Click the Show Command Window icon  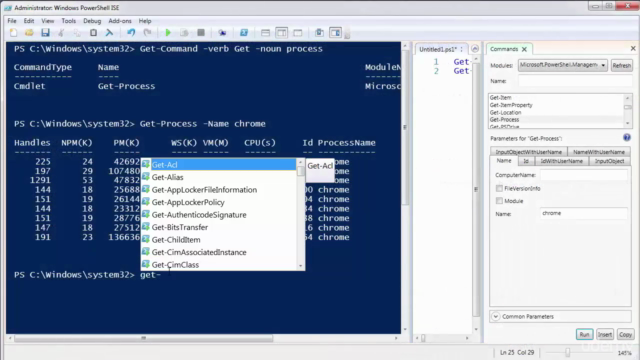[319, 33]
